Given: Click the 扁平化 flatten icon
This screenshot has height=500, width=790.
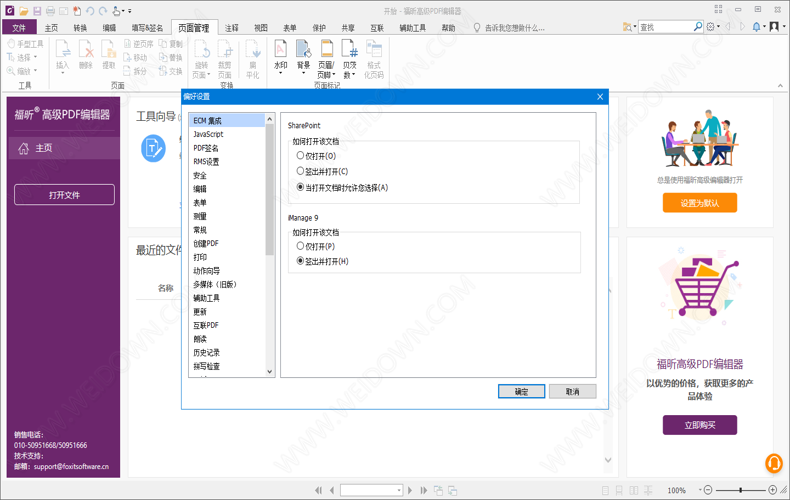Looking at the screenshot, I should pos(252,49).
